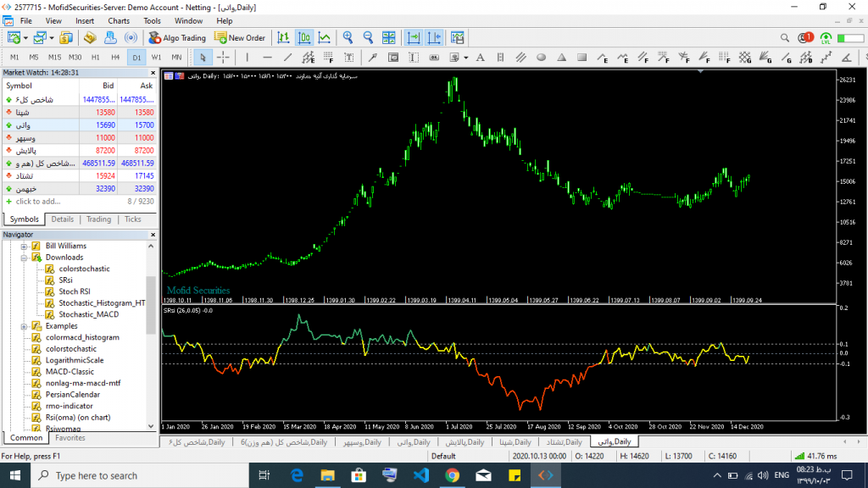Switch chart to bar chart style
Screen dimensions: 868x488
[x=283, y=37]
